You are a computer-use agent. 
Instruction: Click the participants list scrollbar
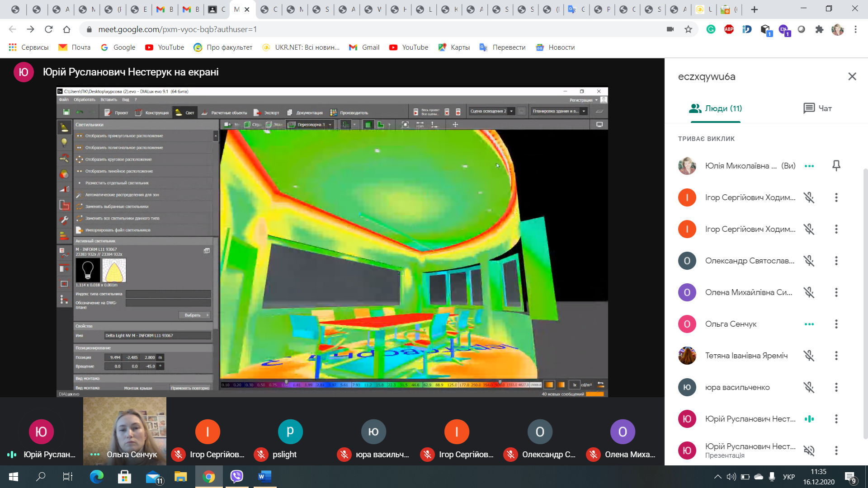[x=865, y=303]
